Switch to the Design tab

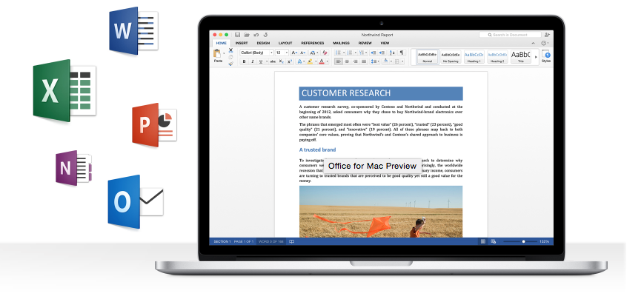[x=263, y=43]
